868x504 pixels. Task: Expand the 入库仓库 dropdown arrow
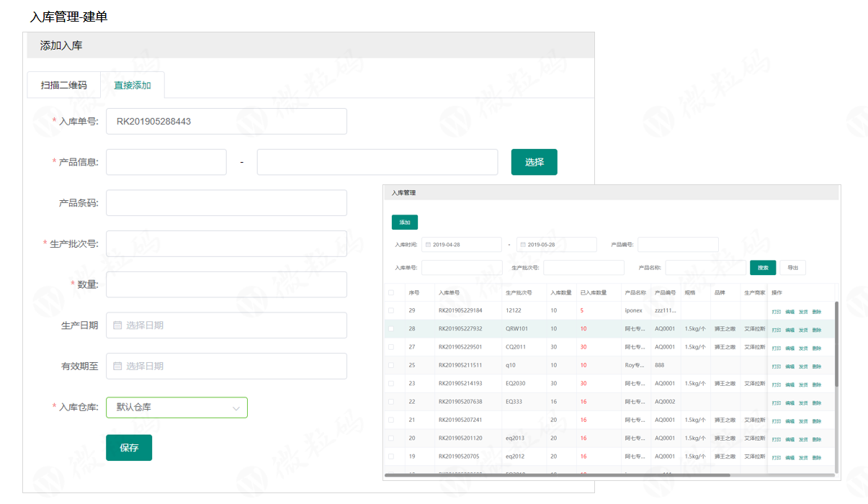point(236,408)
